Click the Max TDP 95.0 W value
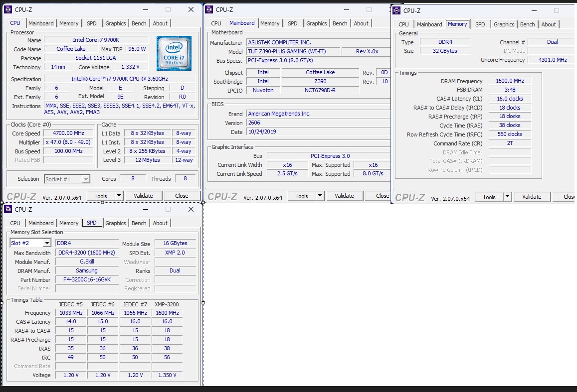The width and height of the screenshot is (577, 392). [x=137, y=49]
